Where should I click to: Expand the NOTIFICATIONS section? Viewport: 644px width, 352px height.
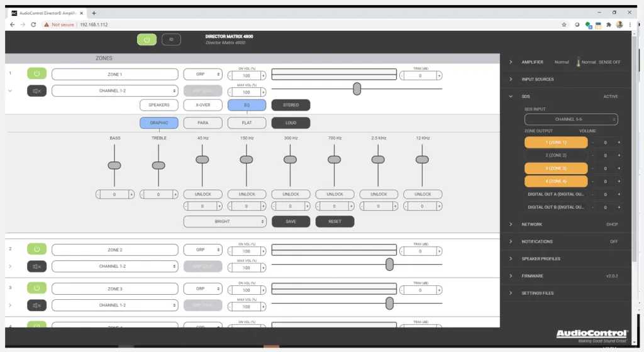pos(511,241)
